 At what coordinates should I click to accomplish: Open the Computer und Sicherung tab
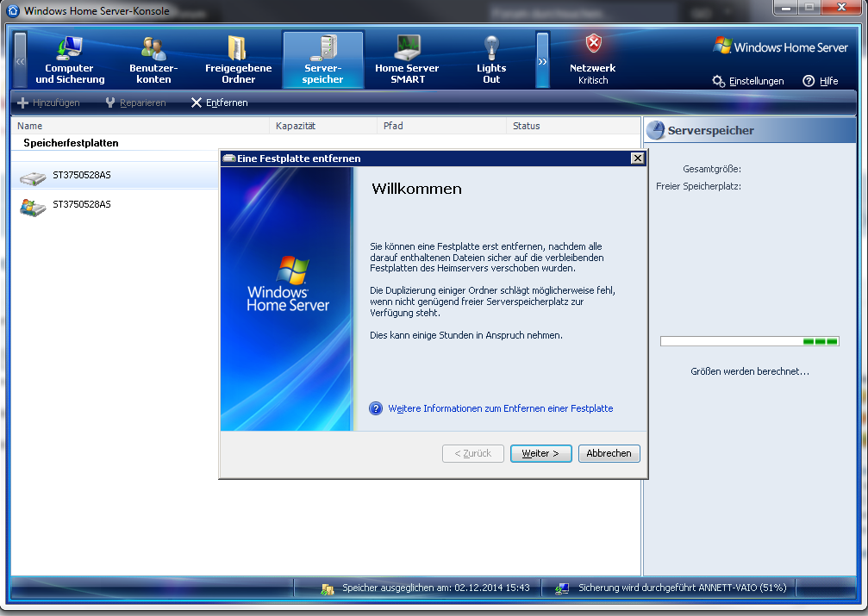70,59
